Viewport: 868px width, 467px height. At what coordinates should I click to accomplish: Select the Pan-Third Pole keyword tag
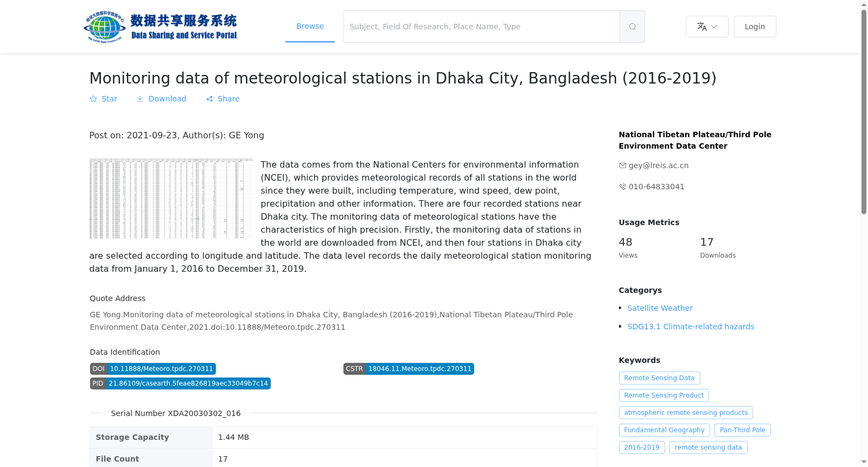(x=742, y=430)
